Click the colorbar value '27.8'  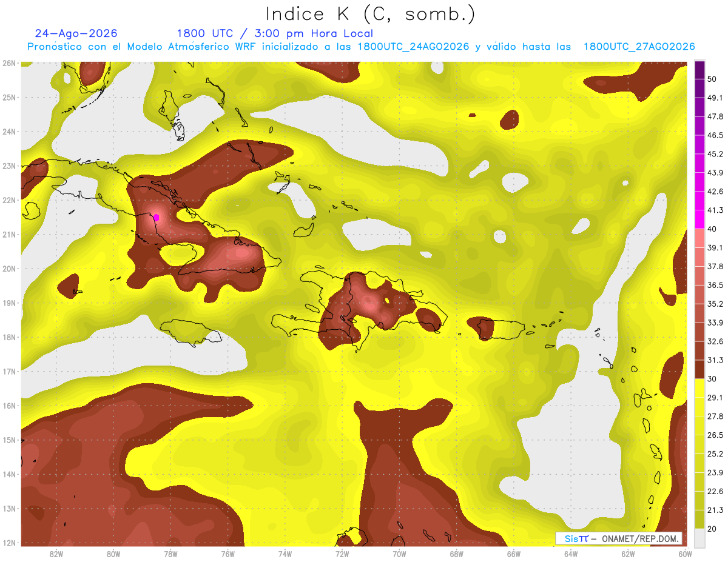coord(715,416)
